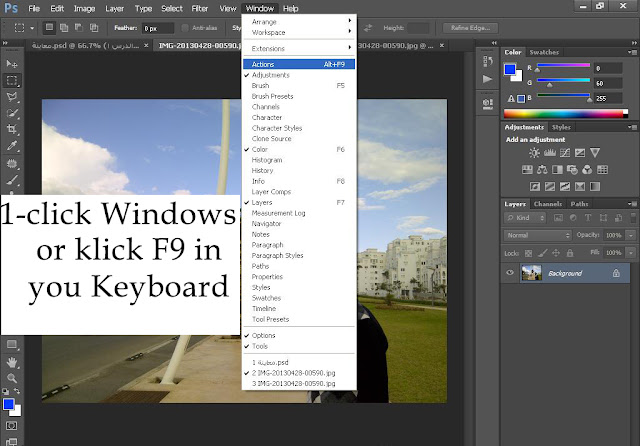Viewport: 640px width, 446px height.
Task: Choose Actions from Window menu
Action: click(299, 64)
